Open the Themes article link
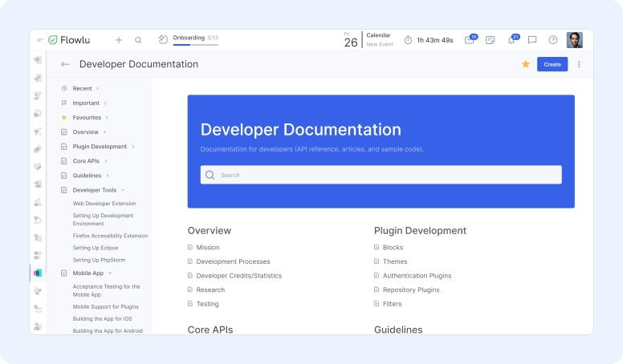This screenshot has height=364, width=623. tap(395, 261)
